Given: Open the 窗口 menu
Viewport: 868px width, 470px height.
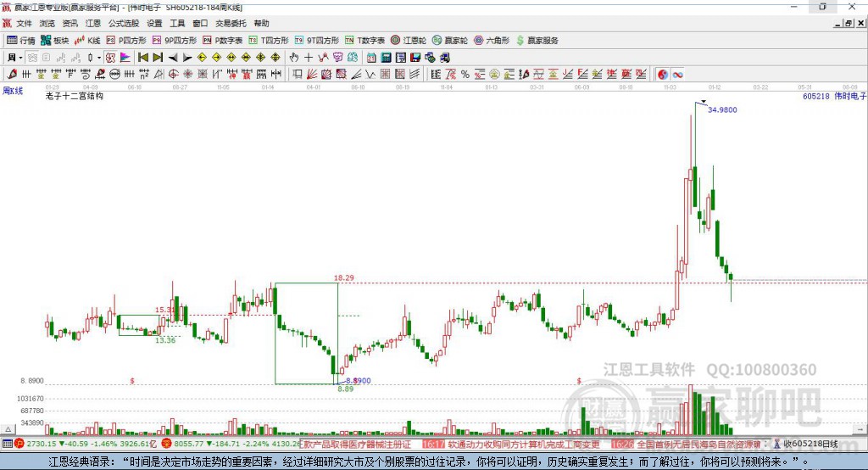Looking at the screenshot, I should tap(200, 23).
